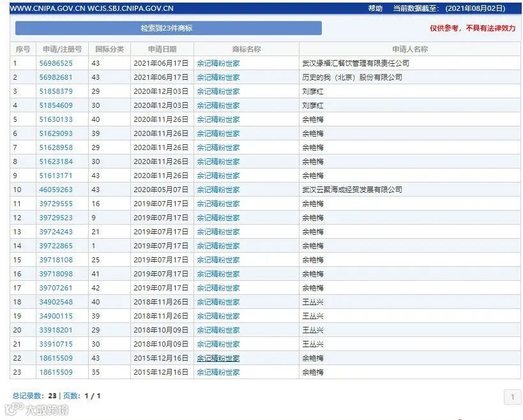
Task: Click the 申请日期 column header
Action: 162,49
